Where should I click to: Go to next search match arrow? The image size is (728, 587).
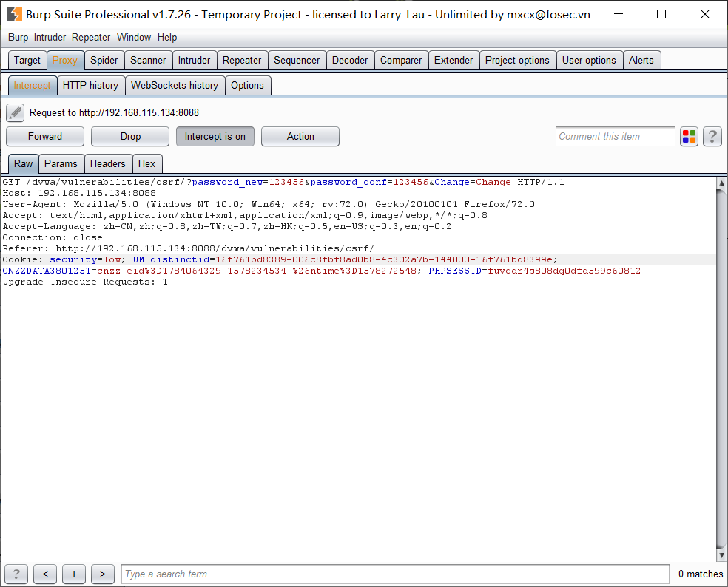coord(103,574)
